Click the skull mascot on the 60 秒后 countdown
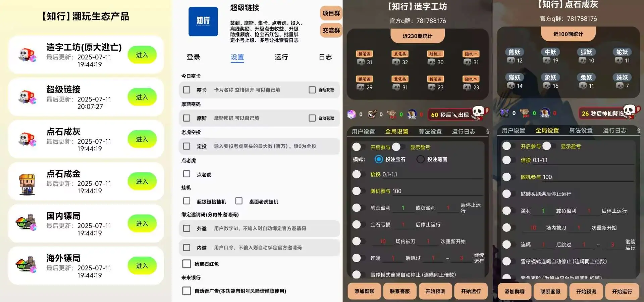Viewport: 644px width, 302px height. click(x=480, y=113)
